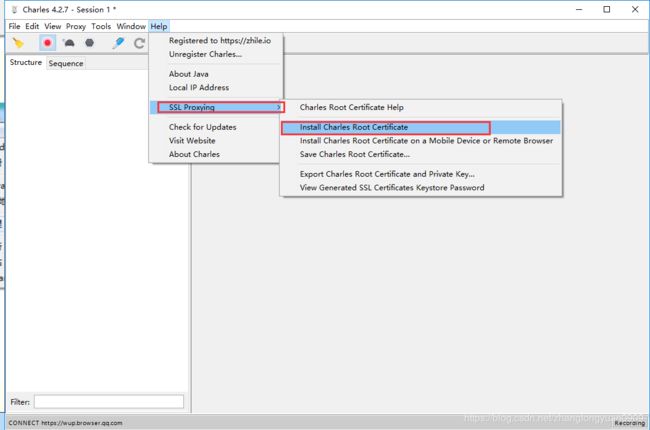Open the Tools menu
The height and width of the screenshot is (430, 650).
101,26
